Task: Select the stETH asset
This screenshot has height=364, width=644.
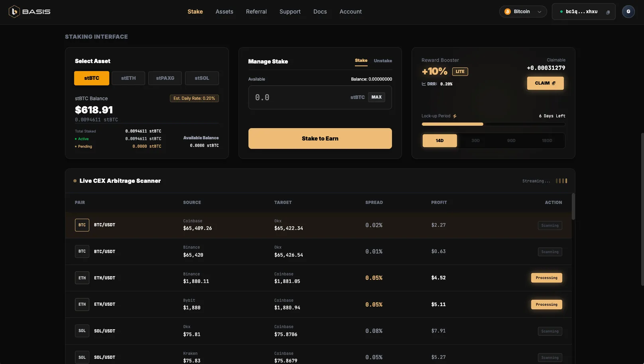Action: click(128, 78)
